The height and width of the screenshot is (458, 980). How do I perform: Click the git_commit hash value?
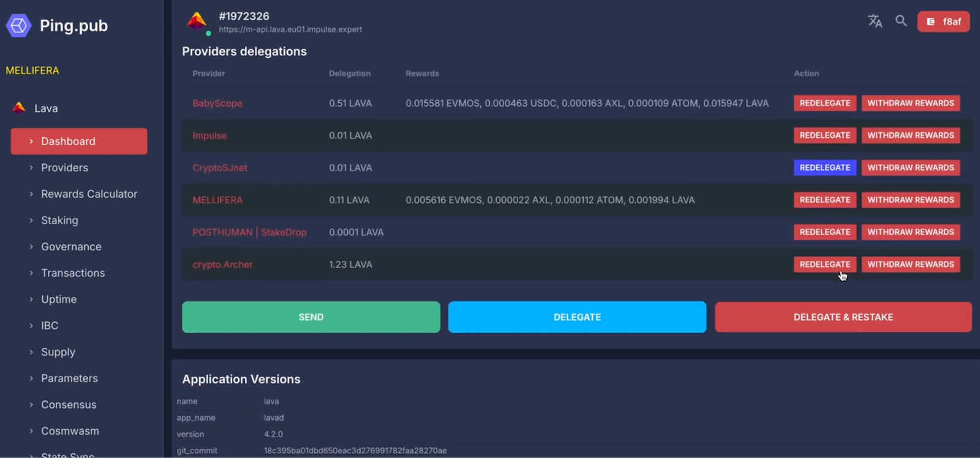355,451
